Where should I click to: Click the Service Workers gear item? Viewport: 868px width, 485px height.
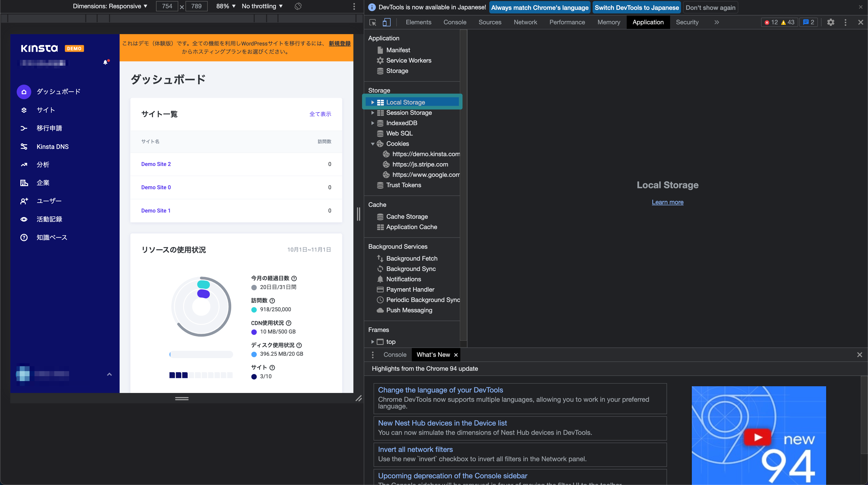(408, 60)
